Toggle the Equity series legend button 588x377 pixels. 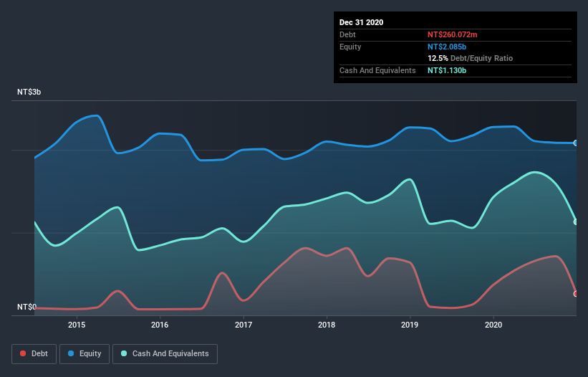click(x=85, y=354)
